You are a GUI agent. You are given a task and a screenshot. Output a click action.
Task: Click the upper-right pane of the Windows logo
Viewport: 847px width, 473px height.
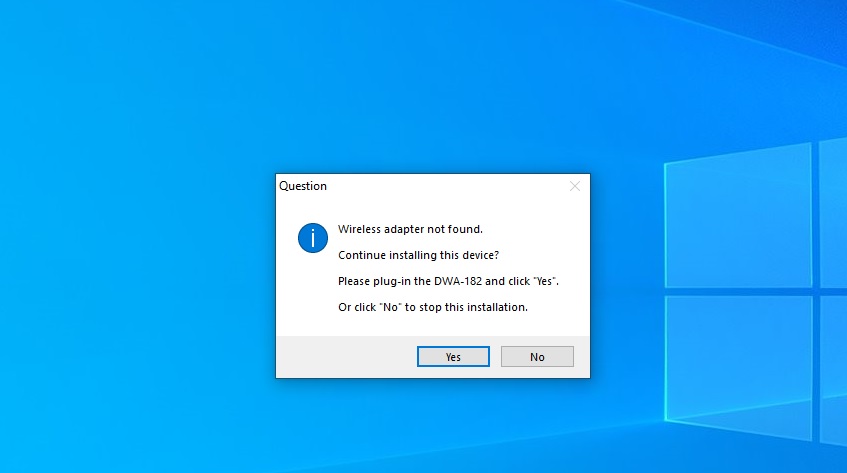point(833,212)
